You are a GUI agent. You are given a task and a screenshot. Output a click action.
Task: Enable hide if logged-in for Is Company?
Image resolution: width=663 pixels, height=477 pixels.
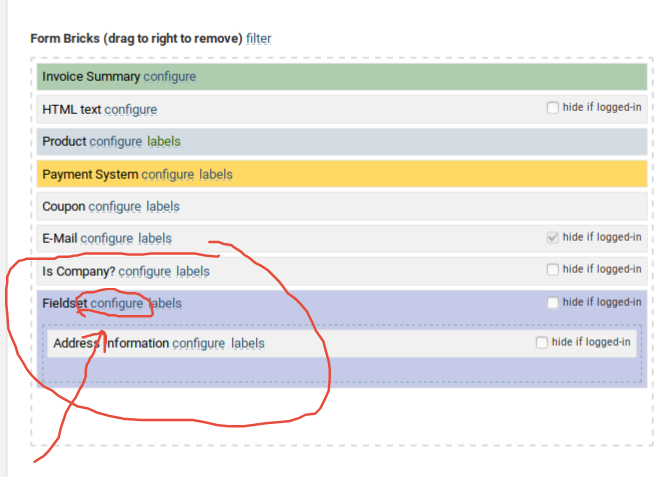pos(553,269)
